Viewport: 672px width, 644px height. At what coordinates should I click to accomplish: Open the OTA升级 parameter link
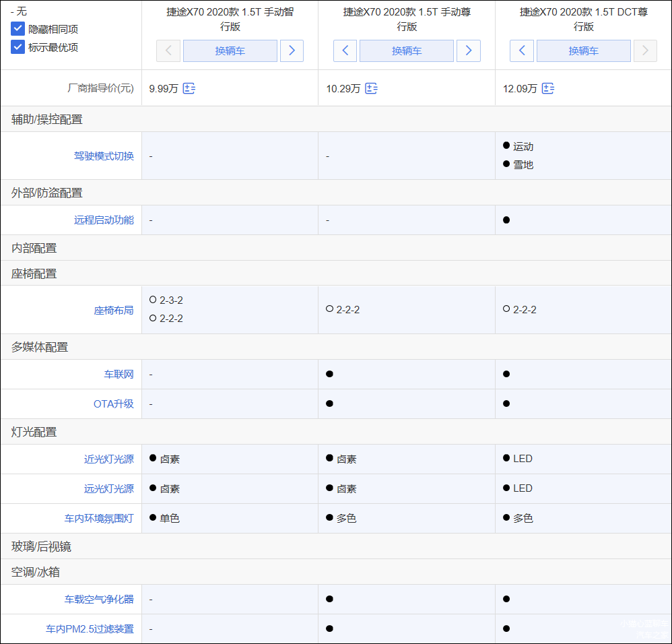pos(114,404)
